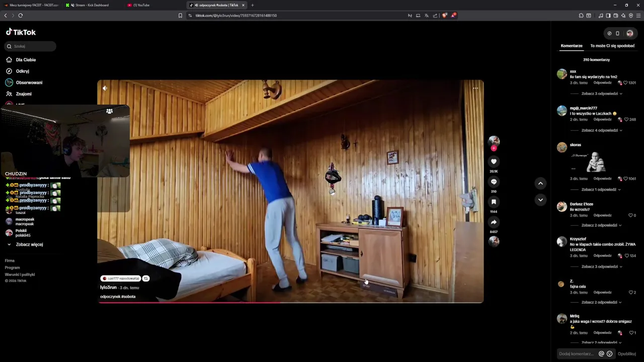Bookmark this page via address bar icon
The image size is (644, 362).
pyautogui.click(x=180, y=16)
